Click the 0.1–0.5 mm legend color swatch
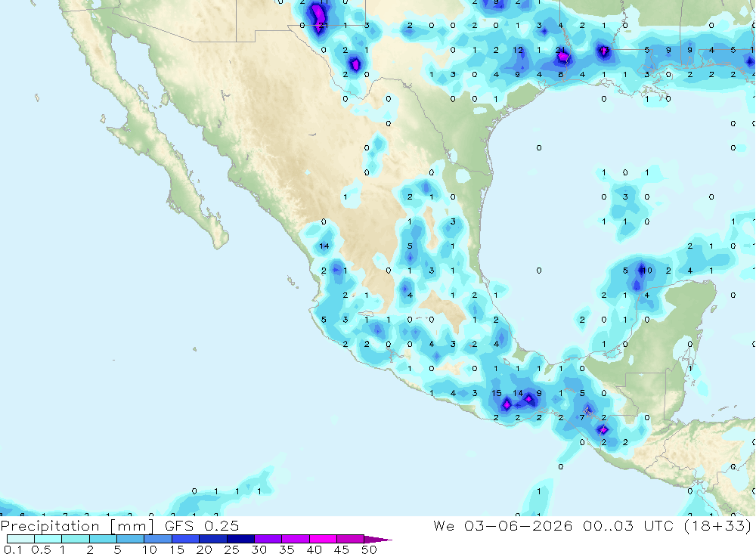 click(x=20, y=539)
